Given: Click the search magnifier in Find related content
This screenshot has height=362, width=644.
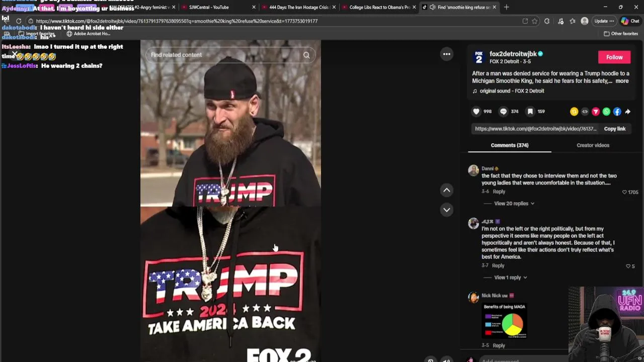Looking at the screenshot, I should [x=306, y=55].
